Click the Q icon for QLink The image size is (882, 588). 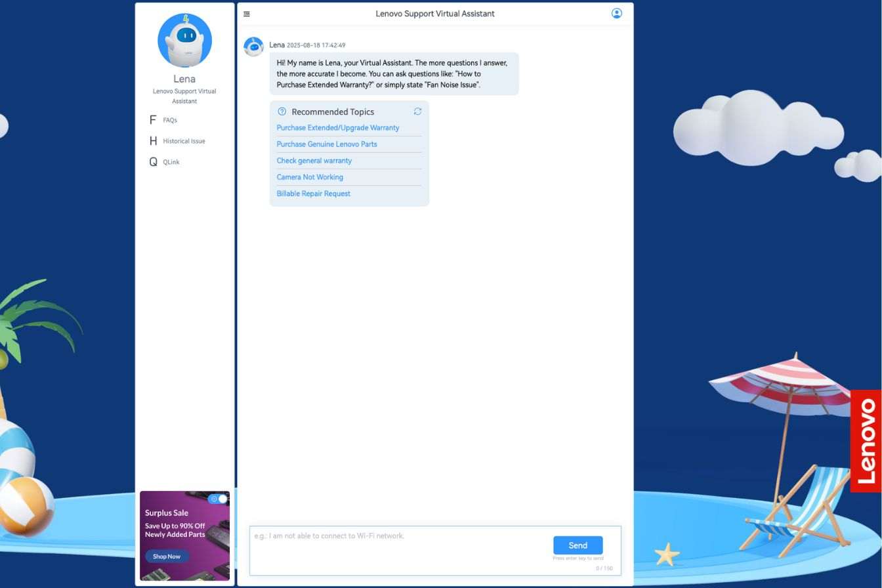pos(153,161)
